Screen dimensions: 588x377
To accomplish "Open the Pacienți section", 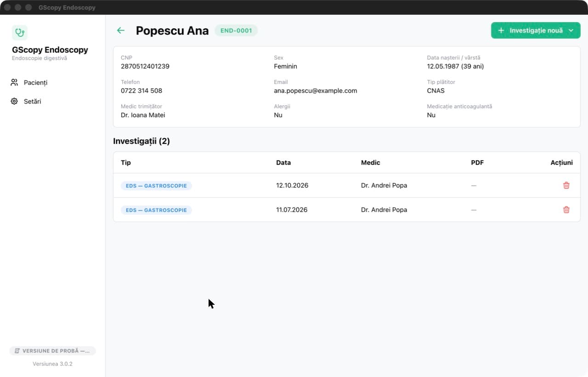I will pos(52,83).
